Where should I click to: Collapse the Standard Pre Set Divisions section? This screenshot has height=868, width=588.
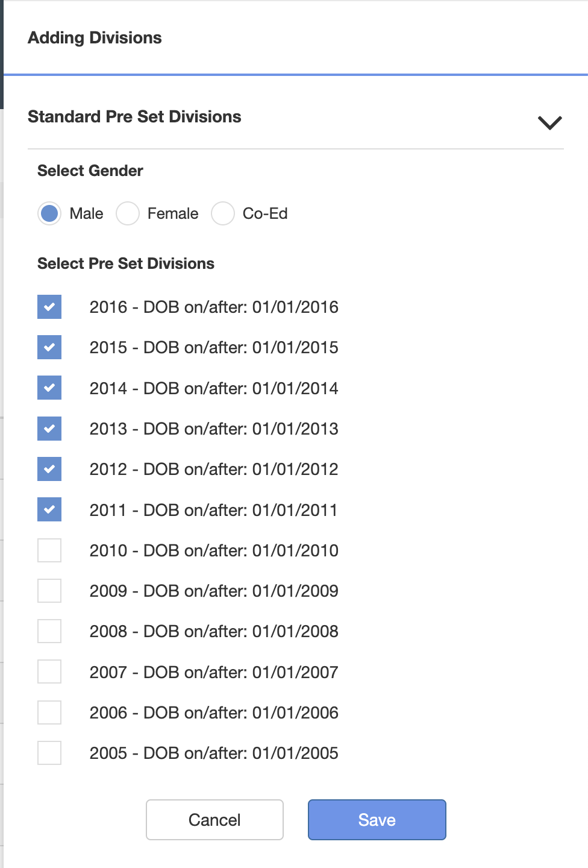pyautogui.click(x=549, y=122)
